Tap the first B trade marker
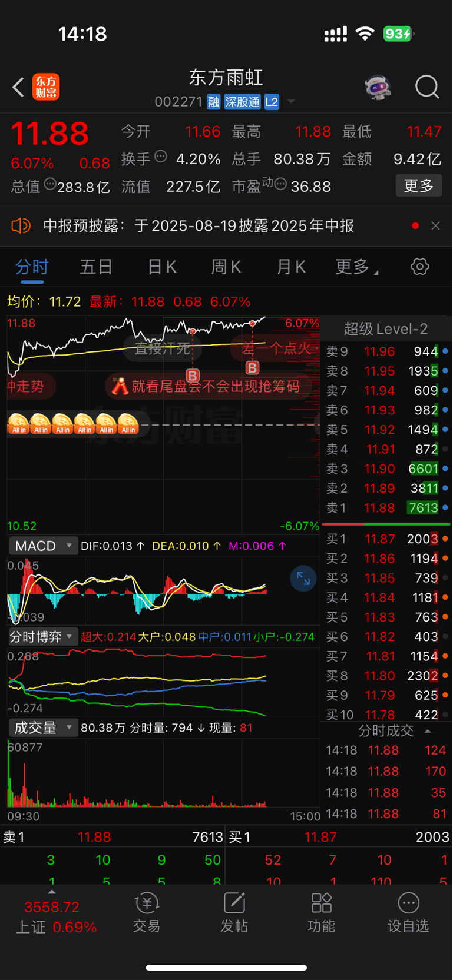 193,376
